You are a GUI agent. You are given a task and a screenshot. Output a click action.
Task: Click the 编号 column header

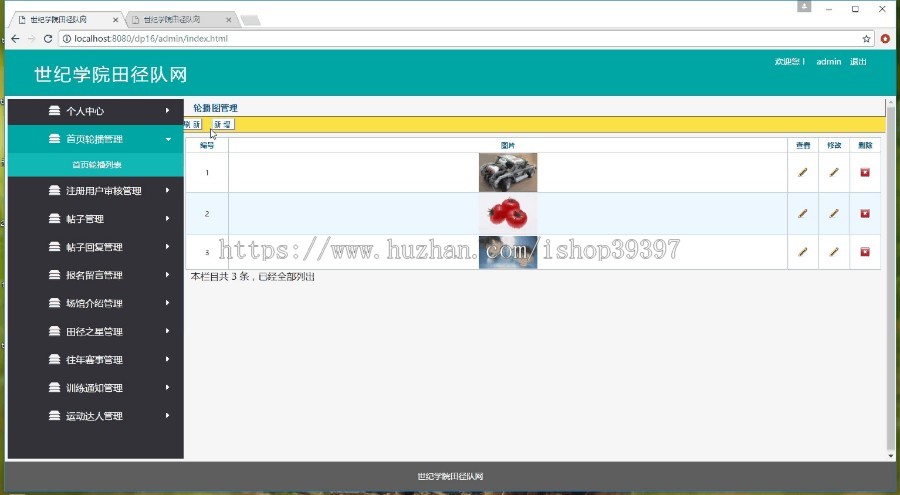click(x=207, y=145)
